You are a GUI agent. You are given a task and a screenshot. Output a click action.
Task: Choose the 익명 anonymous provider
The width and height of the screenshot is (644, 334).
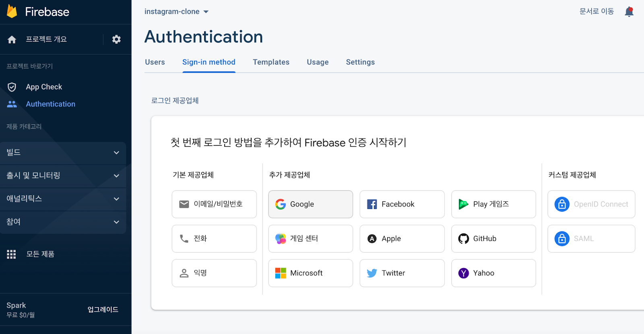pyautogui.click(x=214, y=273)
